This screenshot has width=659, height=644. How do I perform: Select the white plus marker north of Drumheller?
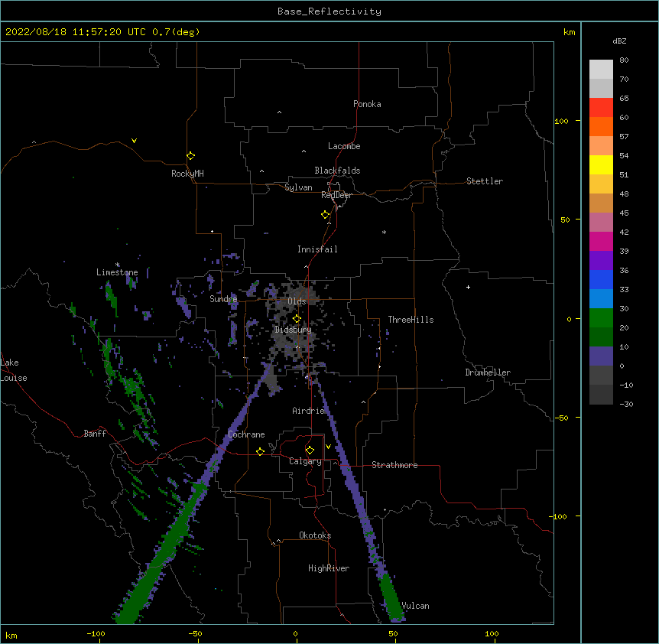(468, 287)
